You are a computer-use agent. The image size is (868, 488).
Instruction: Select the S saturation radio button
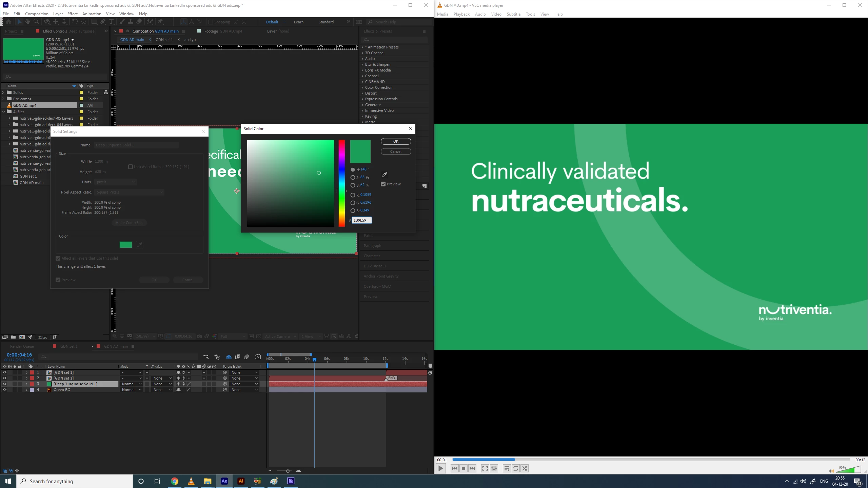353,177
